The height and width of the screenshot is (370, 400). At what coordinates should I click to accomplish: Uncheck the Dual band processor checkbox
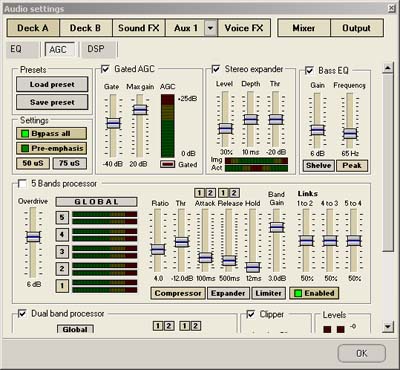pyautogui.click(x=22, y=314)
